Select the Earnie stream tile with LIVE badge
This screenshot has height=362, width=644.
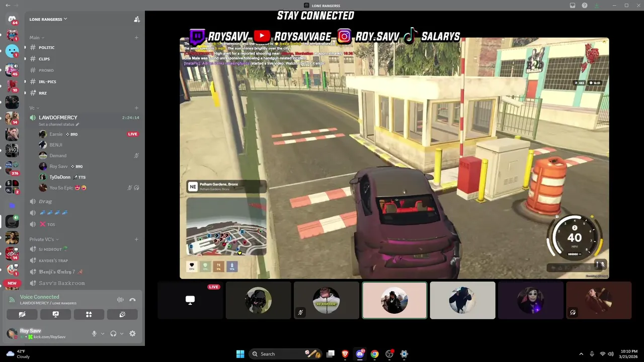(190, 300)
